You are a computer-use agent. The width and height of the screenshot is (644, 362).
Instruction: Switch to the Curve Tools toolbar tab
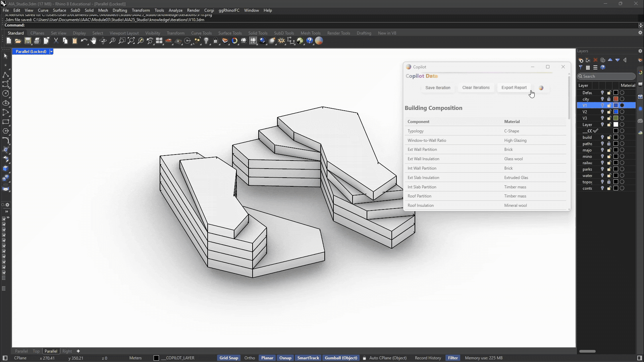[201, 33]
